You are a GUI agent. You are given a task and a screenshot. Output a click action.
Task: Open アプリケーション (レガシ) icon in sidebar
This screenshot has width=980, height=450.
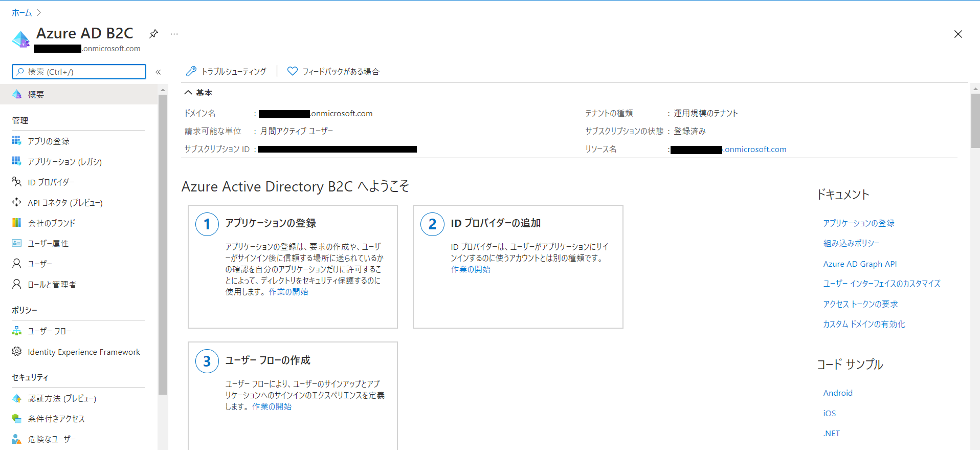point(17,161)
